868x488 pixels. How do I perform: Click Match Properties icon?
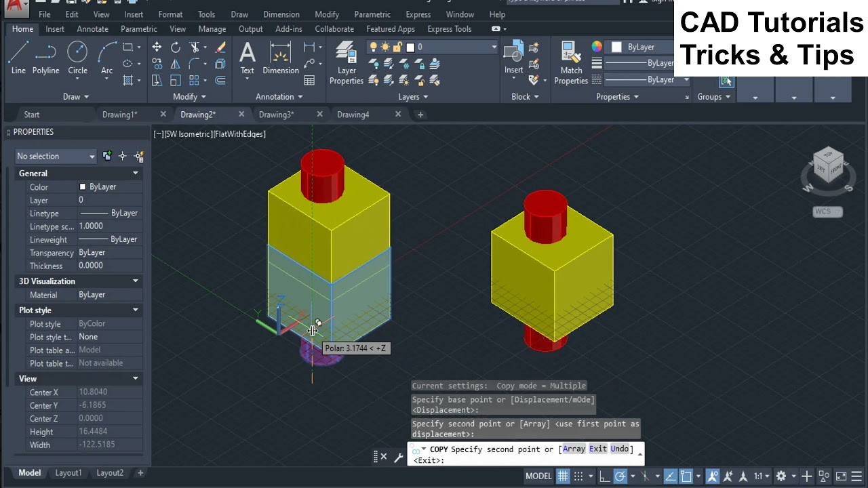[x=571, y=62]
